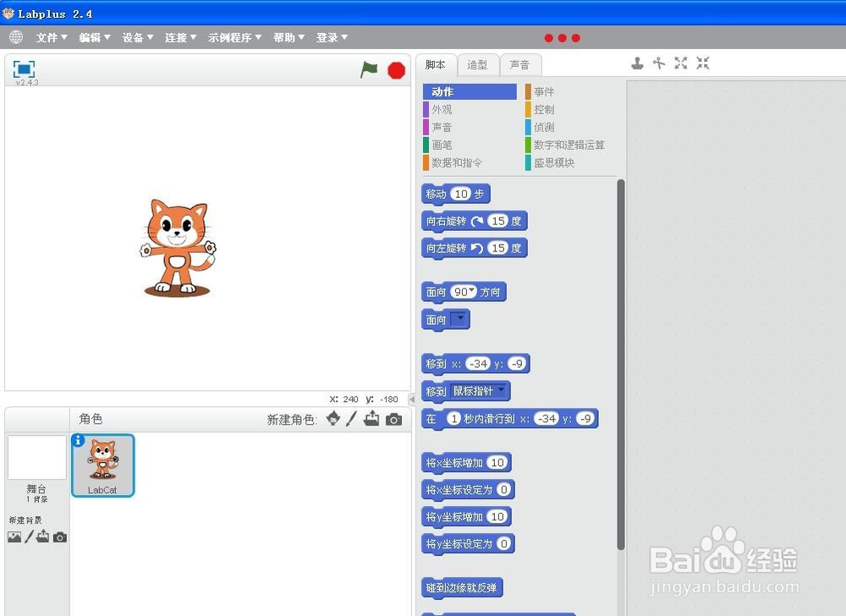
Task: Click the blocks palette vertical scrollbar
Action: coord(620,365)
